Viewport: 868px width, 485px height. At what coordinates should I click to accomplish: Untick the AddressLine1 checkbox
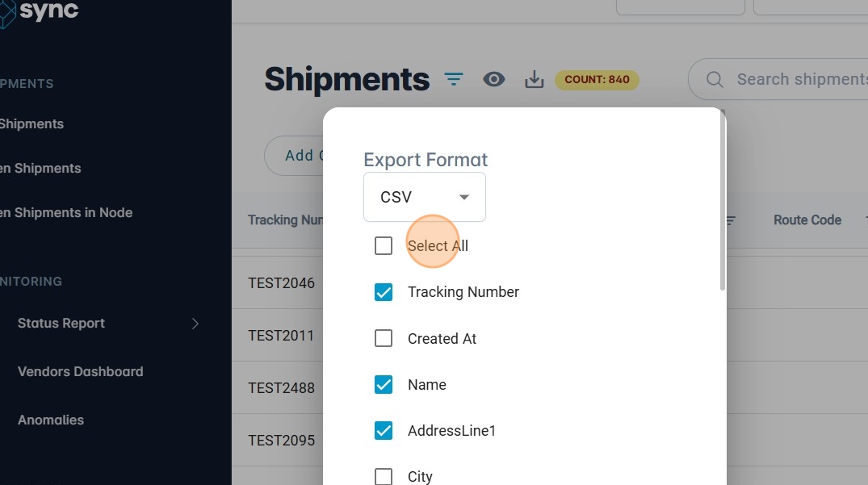pyautogui.click(x=384, y=431)
